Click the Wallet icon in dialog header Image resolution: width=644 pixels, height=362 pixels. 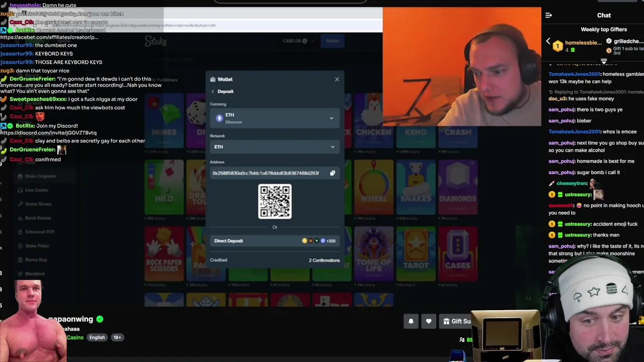213,79
